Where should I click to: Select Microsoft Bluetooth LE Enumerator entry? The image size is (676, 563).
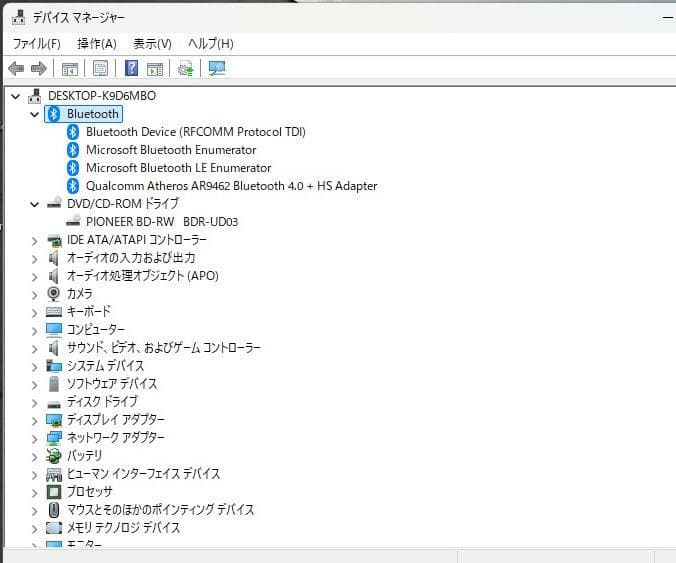click(178, 168)
